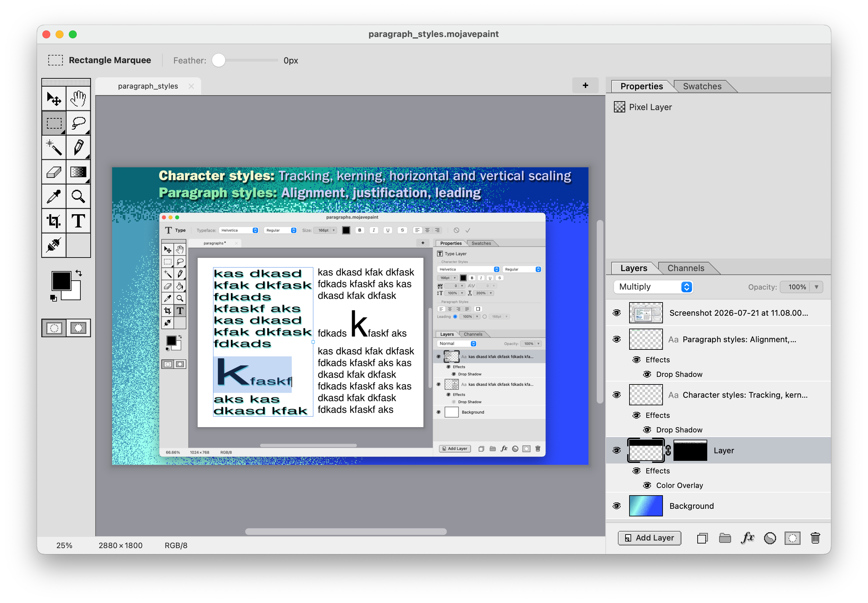Screen dimensions: 868x603
Task: Toggle Effects visibility under the Paragraph styles layer
Action: click(x=637, y=360)
